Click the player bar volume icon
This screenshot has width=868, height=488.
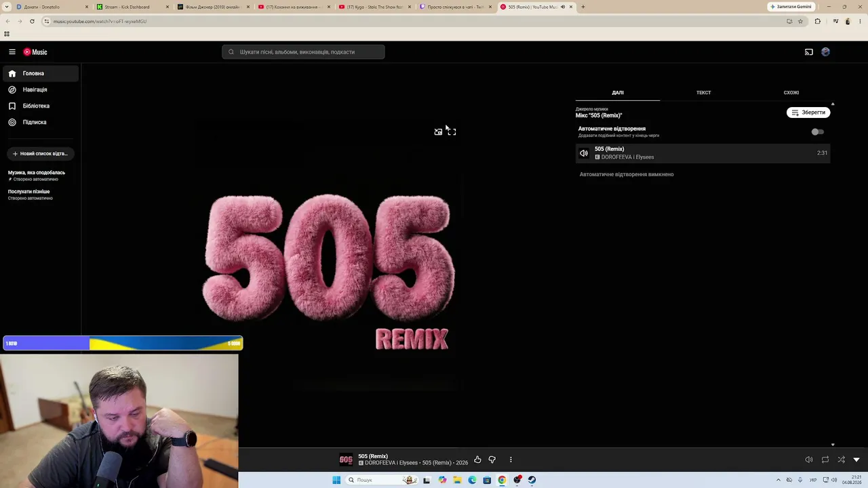tap(809, 460)
